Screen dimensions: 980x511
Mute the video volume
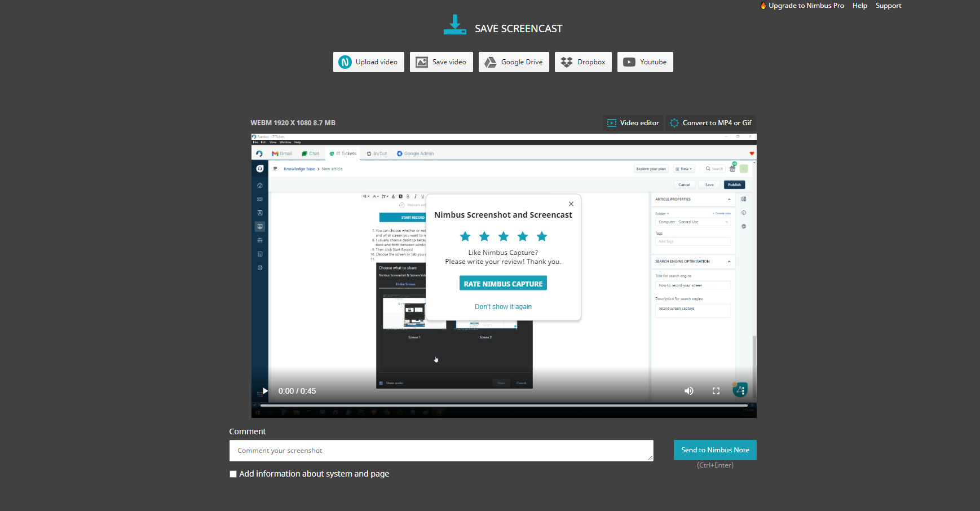(x=689, y=391)
